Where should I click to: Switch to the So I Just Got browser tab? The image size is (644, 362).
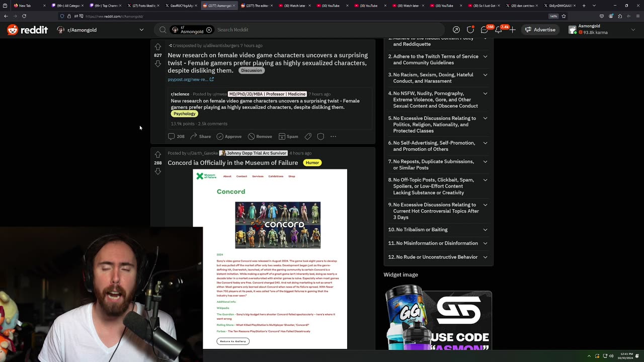[x=483, y=6]
